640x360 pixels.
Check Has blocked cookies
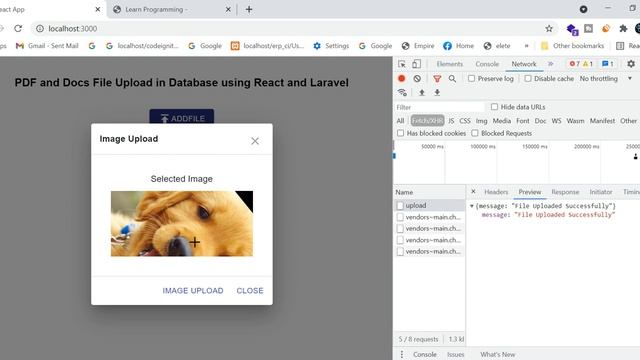pos(400,133)
